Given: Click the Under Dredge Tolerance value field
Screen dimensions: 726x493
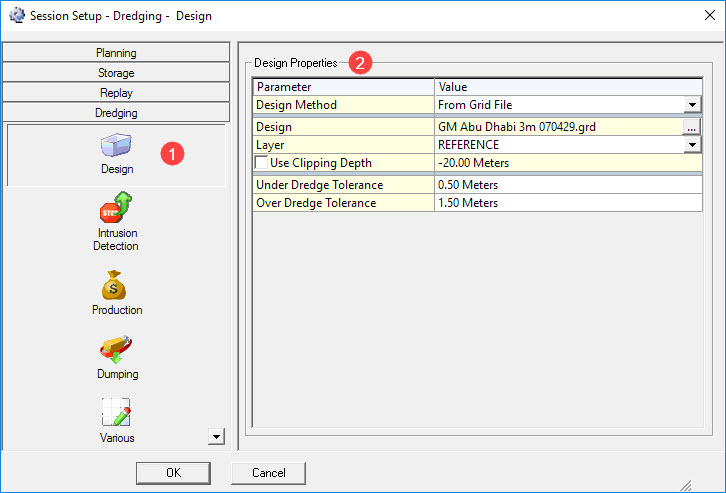Looking at the screenshot, I should [568, 185].
